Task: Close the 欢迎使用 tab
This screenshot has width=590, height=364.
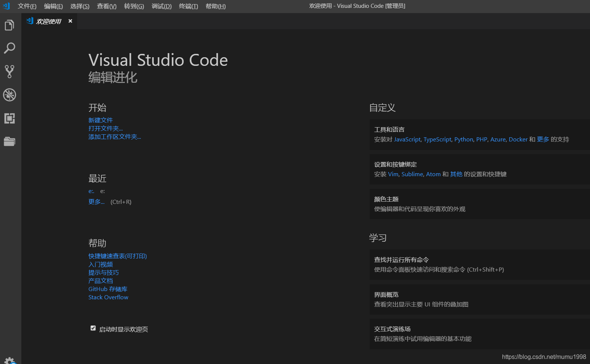Action: coord(70,21)
